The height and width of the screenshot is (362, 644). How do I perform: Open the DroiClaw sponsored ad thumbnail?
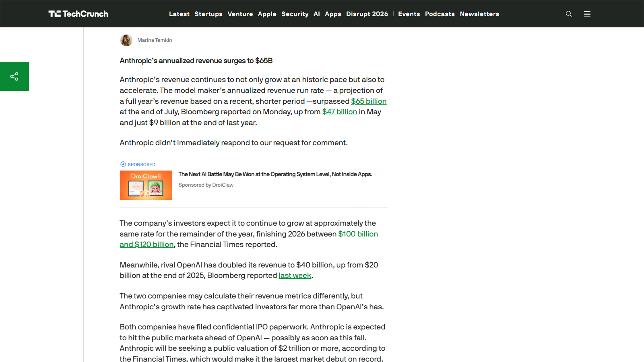tap(146, 185)
